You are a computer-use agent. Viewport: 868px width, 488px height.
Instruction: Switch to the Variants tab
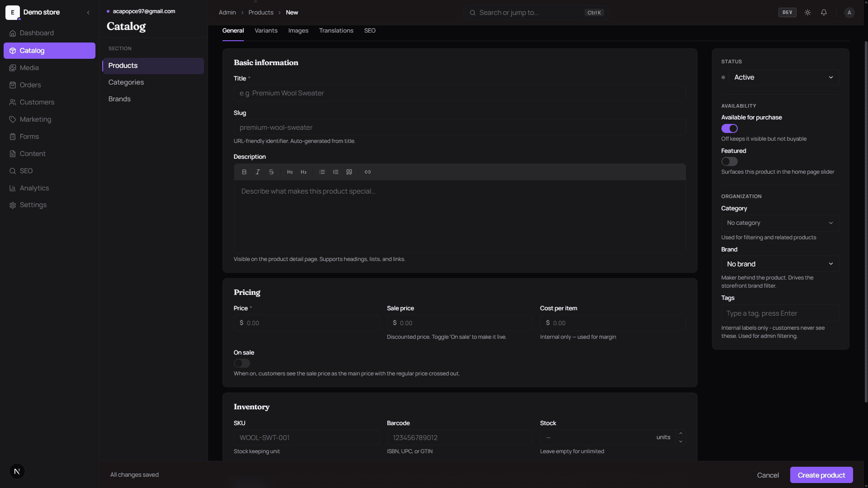(x=266, y=31)
